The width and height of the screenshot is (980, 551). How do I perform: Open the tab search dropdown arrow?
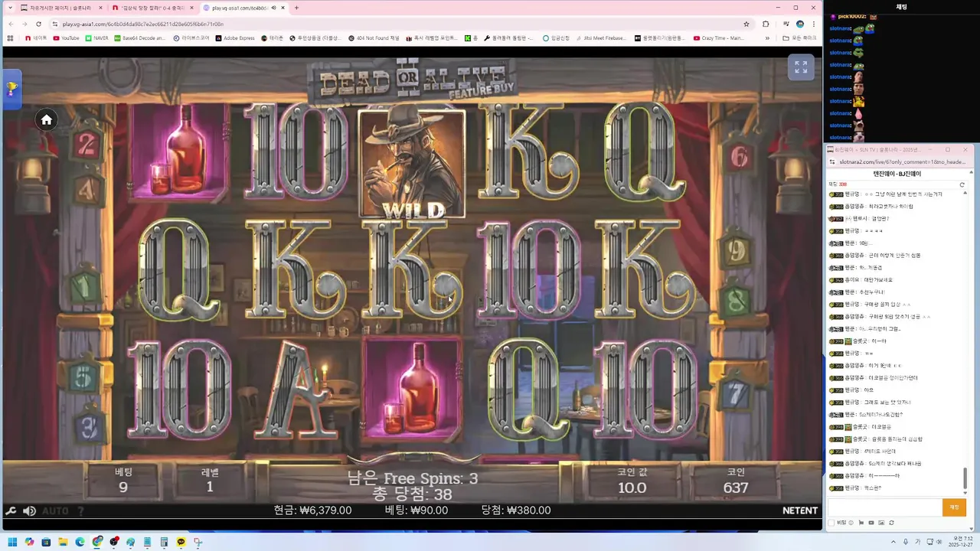[11, 8]
